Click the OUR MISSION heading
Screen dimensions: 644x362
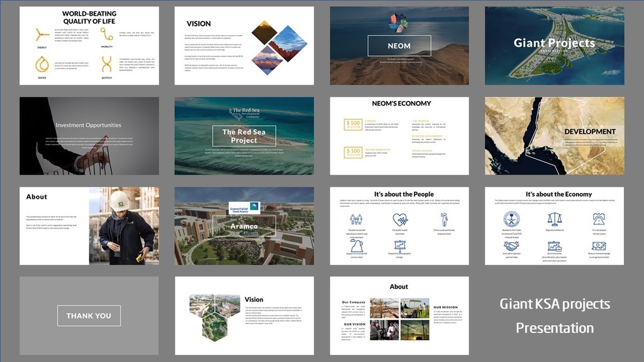(445, 307)
